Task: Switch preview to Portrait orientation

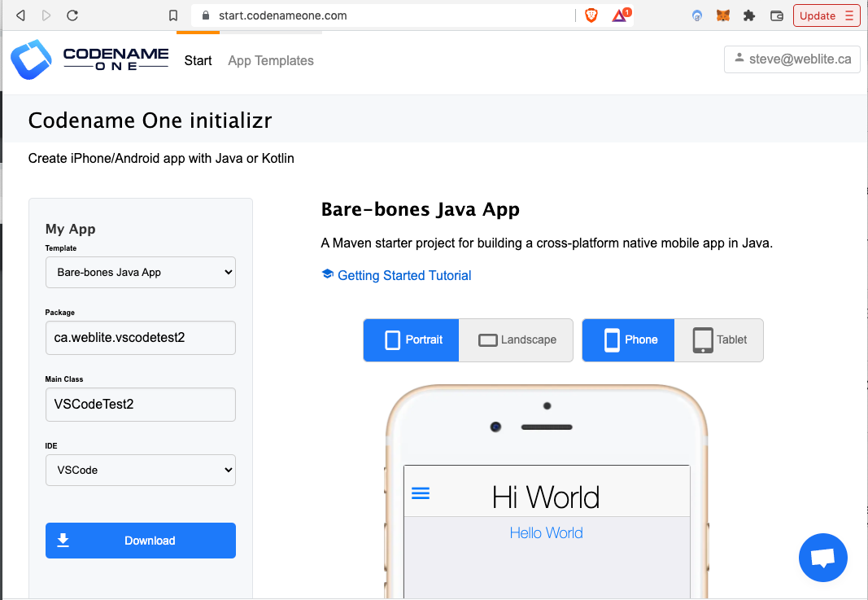Action: click(412, 339)
